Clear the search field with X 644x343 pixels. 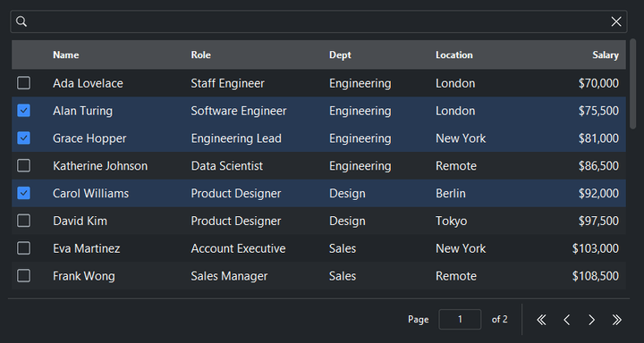tap(616, 21)
